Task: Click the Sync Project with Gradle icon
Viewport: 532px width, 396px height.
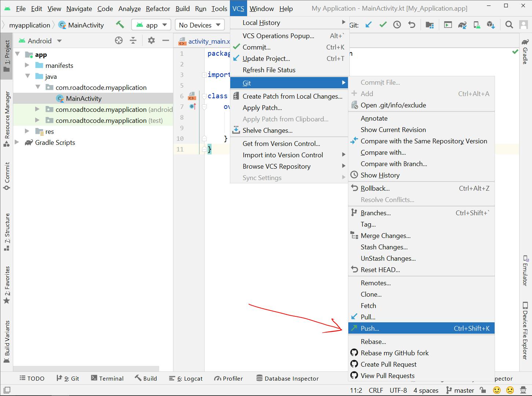Action: pyautogui.click(x=462, y=25)
